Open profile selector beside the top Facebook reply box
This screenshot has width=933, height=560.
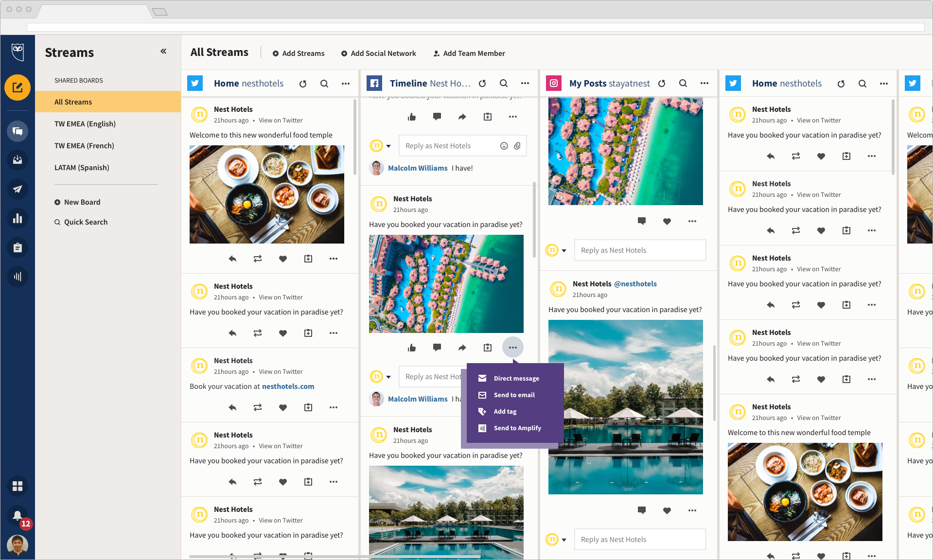[381, 145]
